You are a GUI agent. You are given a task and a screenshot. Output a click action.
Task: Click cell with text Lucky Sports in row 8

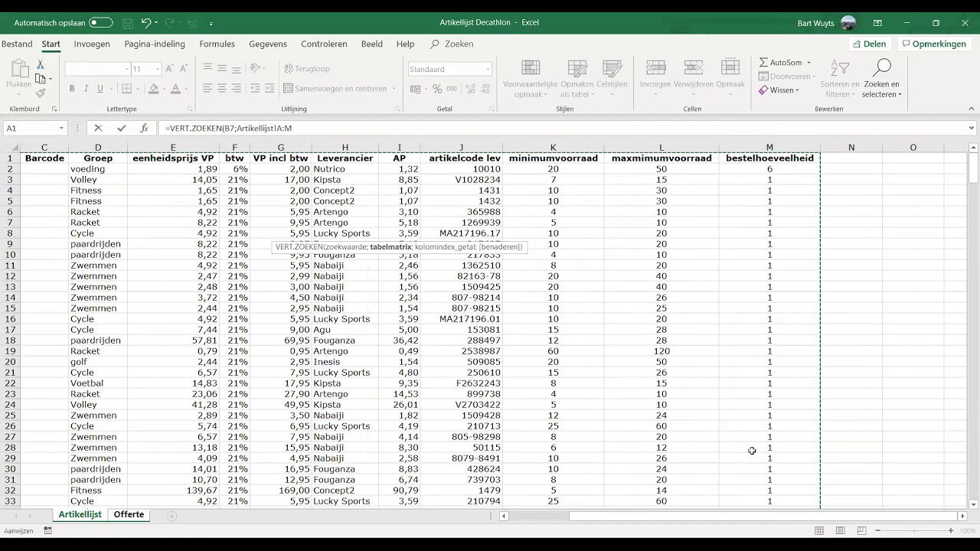point(345,233)
